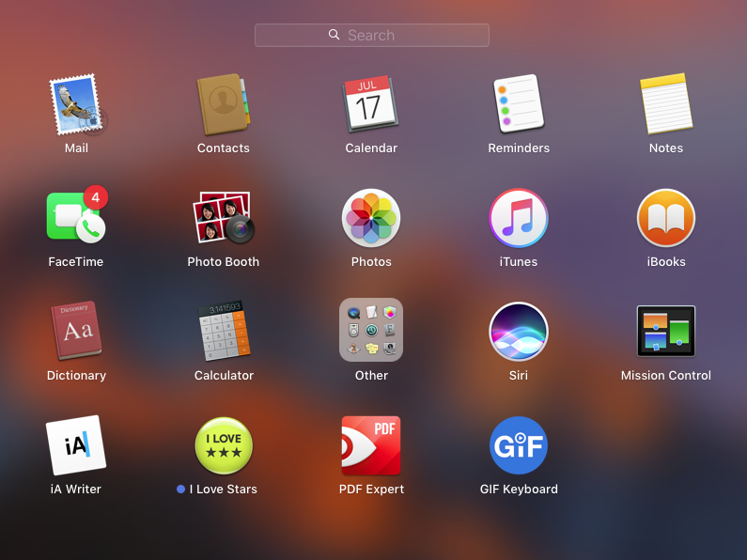747x560 pixels.
Task: Launch the iA Writer app
Action: coord(76,444)
